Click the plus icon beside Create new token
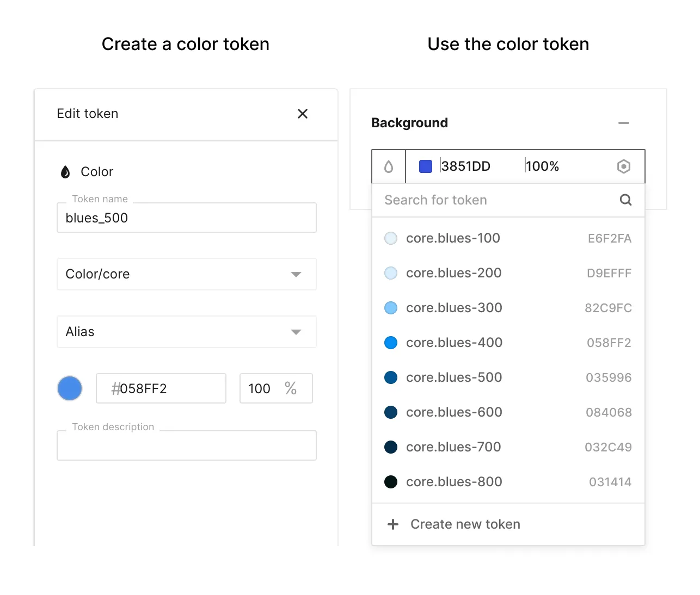The image size is (700, 595). pyautogui.click(x=393, y=524)
